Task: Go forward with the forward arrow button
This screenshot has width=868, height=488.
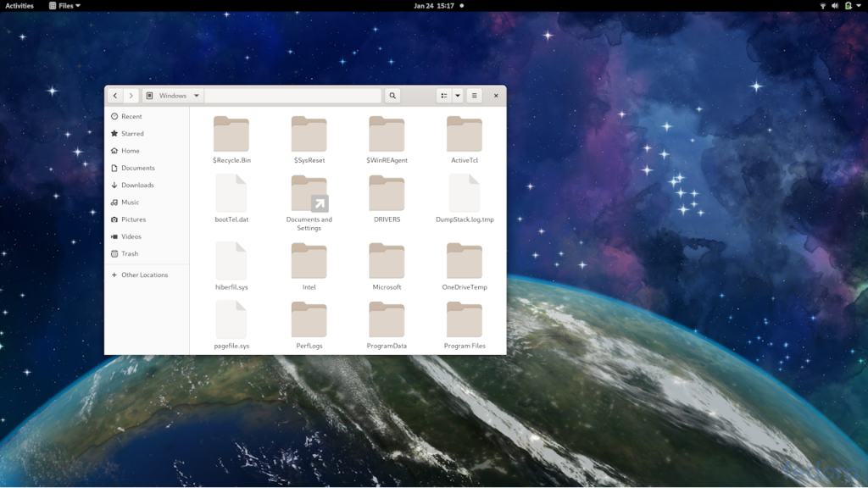Action: 131,96
